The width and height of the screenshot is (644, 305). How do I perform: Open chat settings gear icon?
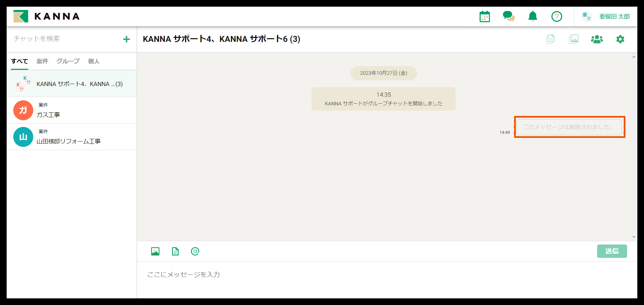click(620, 39)
